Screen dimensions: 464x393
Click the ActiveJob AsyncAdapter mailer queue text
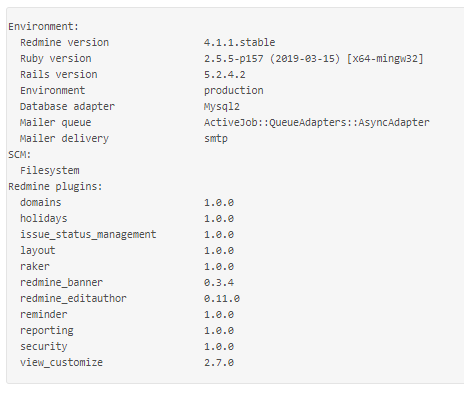317,122
